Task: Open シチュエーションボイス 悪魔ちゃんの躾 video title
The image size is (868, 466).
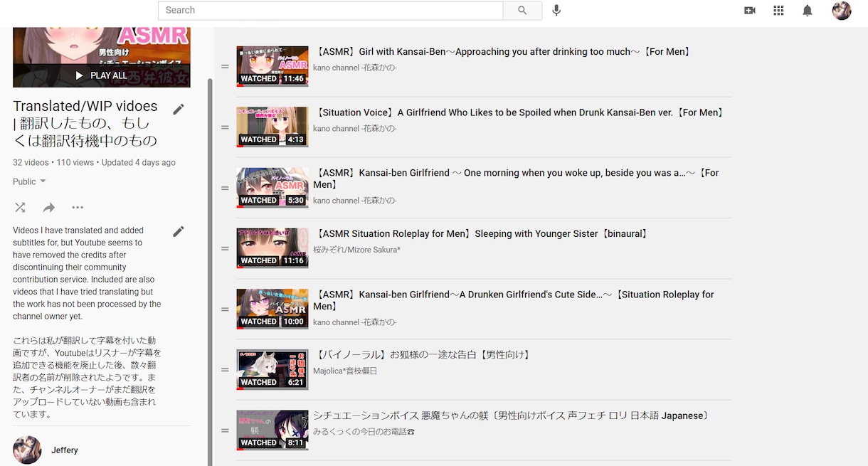Action: click(512, 415)
